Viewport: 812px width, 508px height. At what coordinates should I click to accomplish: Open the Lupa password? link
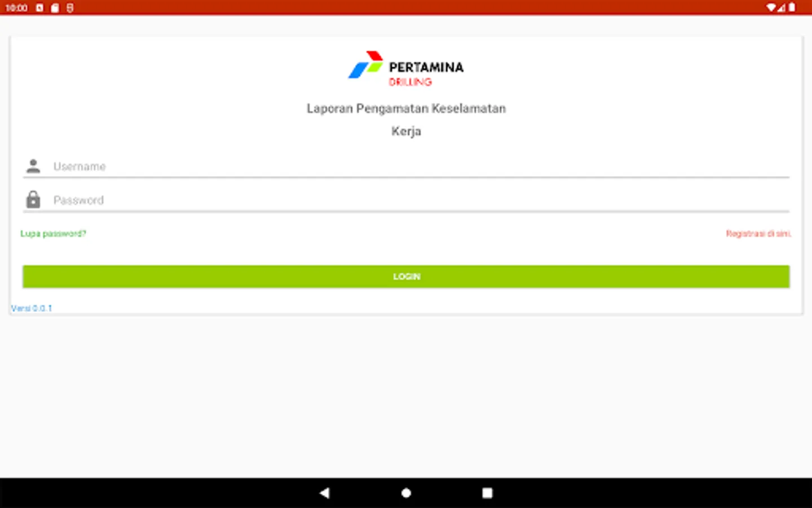tap(53, 234)
